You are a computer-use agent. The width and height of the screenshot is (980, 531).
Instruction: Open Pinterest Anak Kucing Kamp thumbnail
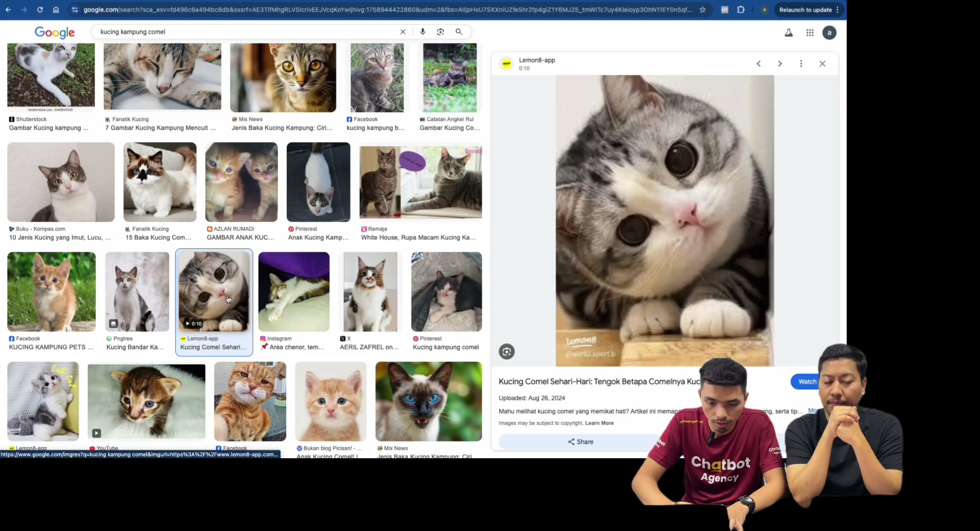tap(318, 182)
